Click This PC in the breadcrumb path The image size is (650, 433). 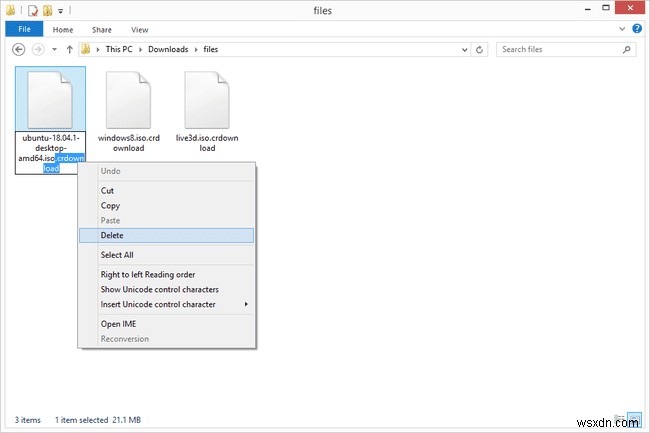(119, 49)
